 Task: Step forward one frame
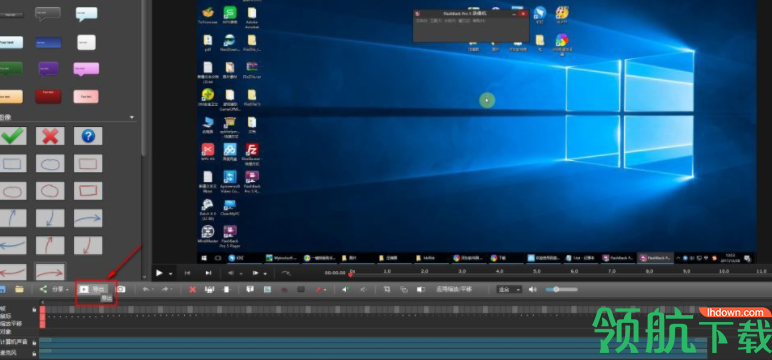(x=255, y=272)
